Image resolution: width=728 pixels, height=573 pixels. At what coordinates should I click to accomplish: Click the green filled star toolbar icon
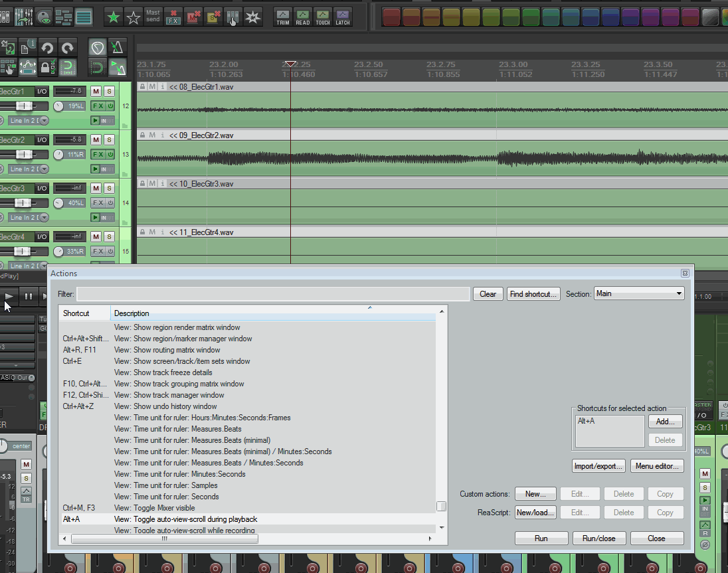tap(114, 18)
